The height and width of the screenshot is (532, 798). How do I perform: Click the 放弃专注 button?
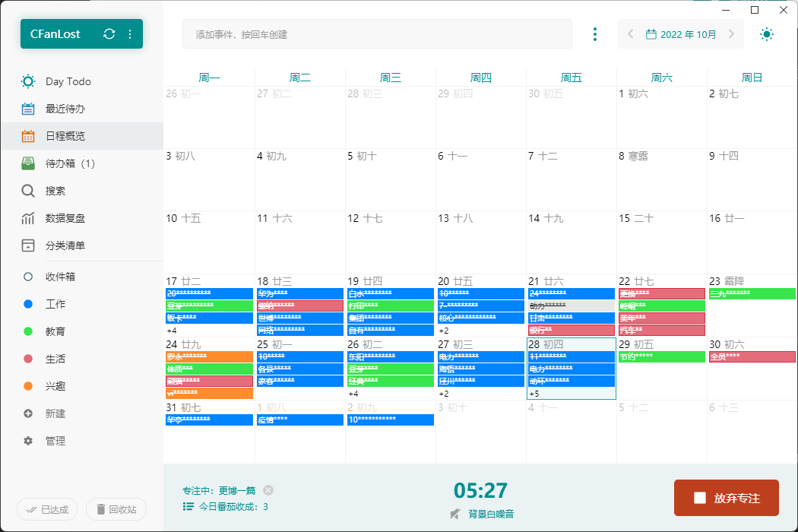(727, 498)
